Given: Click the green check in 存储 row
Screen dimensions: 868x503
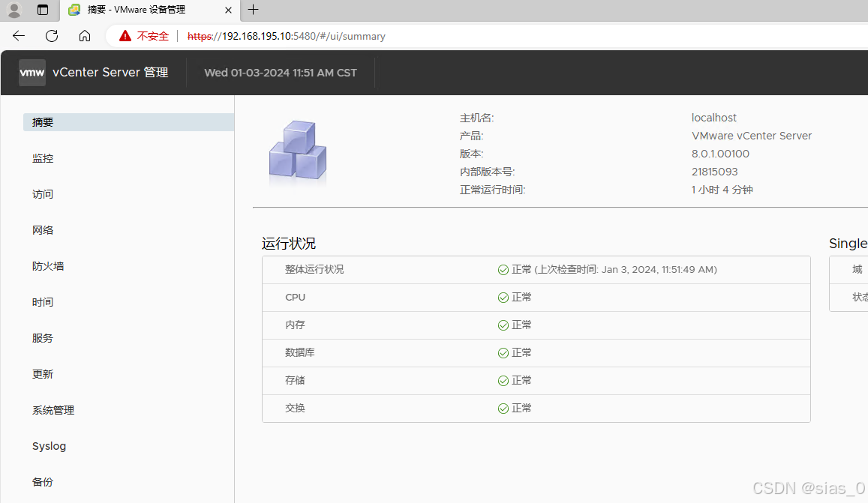Looking at the screenshot, I should tap(503, 381).
